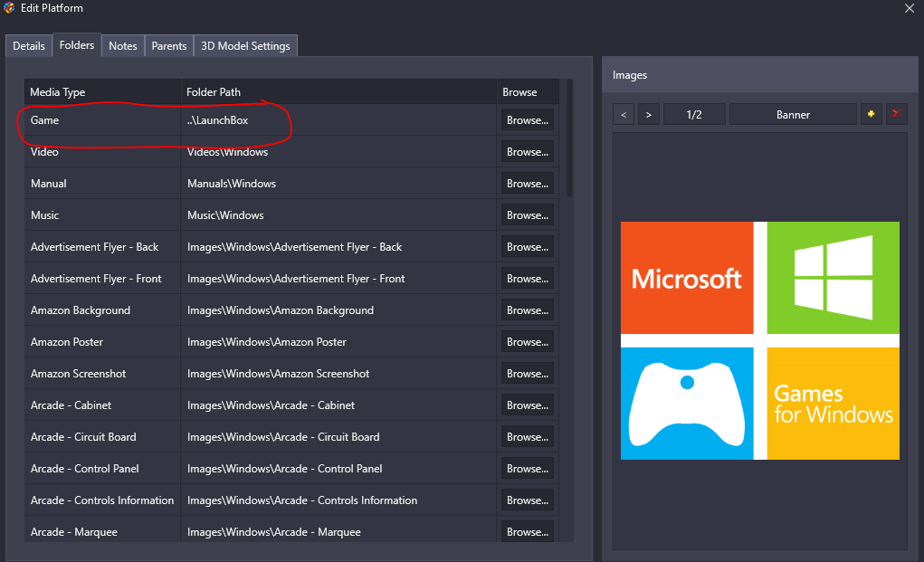Sort by the Folder Path column header
The height and width of the screenshot is (562, 924).
[x=338, y=92]
